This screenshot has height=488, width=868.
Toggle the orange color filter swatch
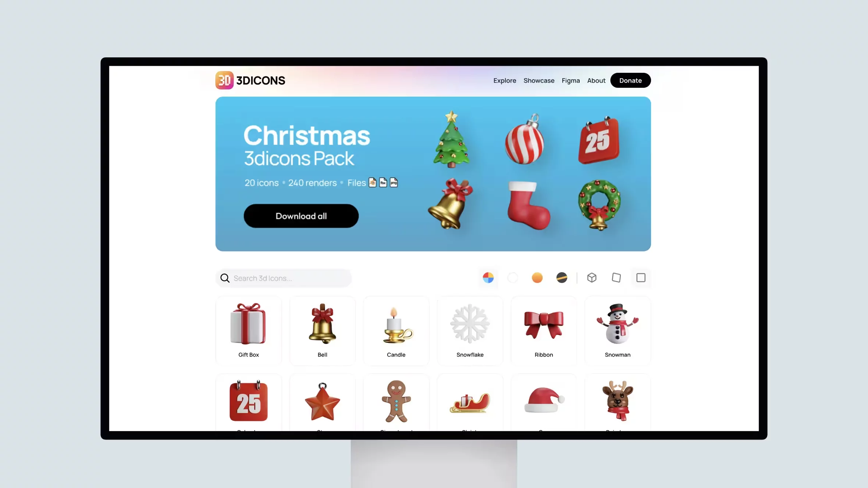tap(538, 278)
